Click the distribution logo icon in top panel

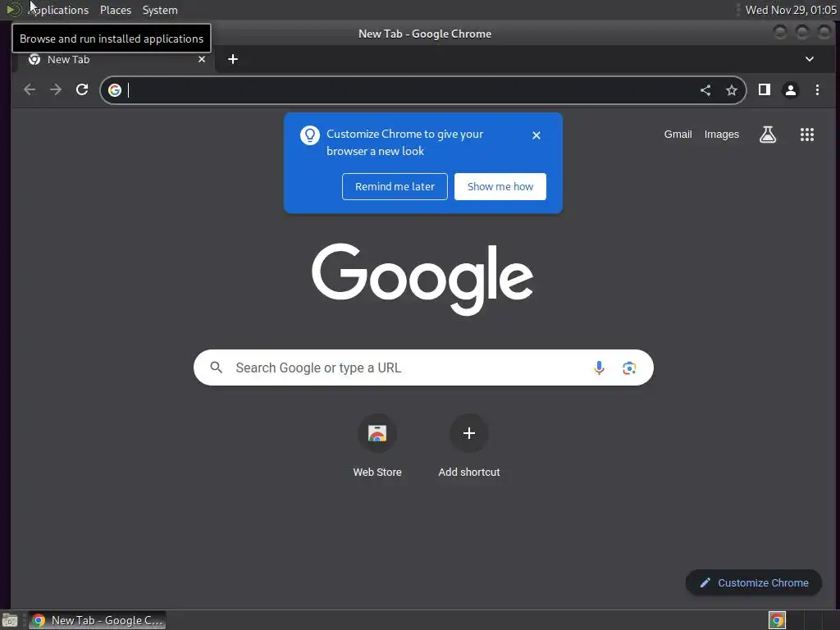click(13, 10)
